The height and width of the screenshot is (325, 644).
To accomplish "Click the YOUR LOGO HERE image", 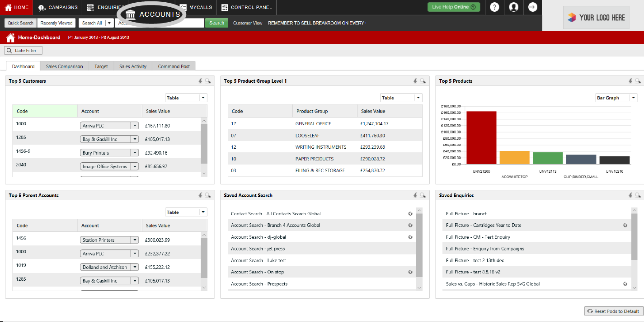I will pos(596,18).
